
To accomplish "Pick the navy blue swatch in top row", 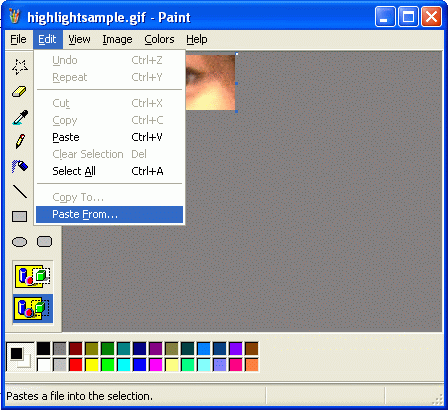I will 140,348.
